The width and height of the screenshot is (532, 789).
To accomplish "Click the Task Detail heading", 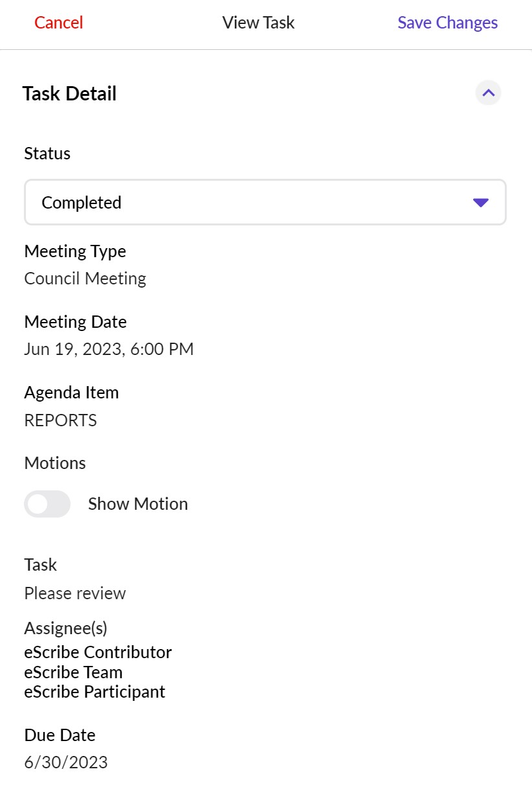I will coord(69,94).
